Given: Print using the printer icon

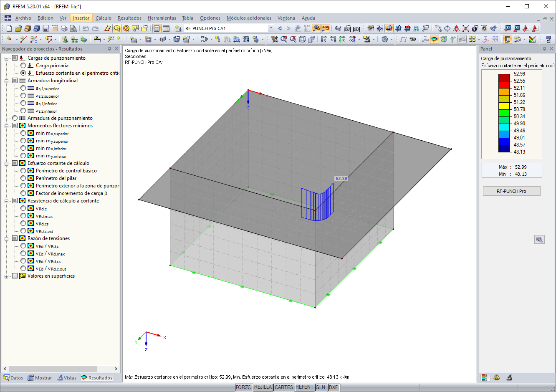Looking at the screenshot, I should point(64,28).
